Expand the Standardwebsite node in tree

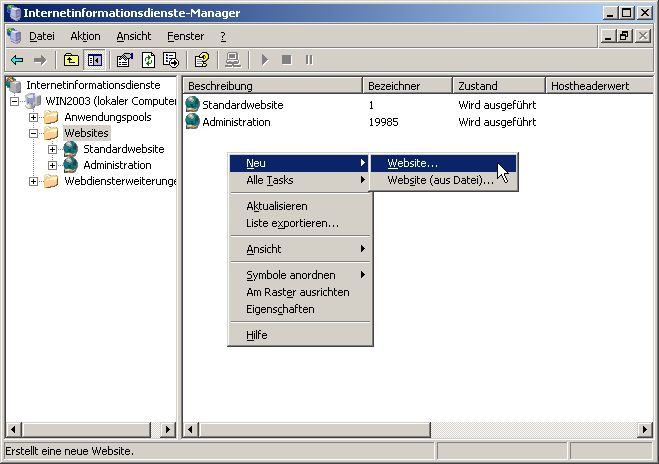click(53, 149)
